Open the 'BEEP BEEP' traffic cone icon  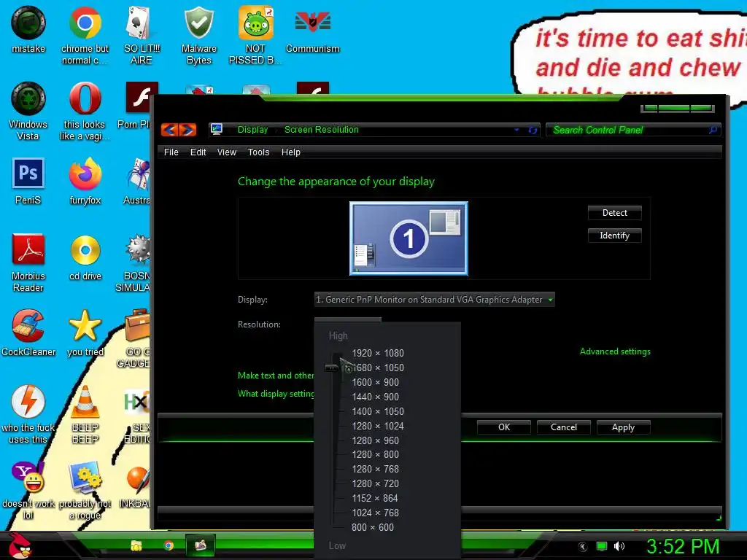coord(85,414)
